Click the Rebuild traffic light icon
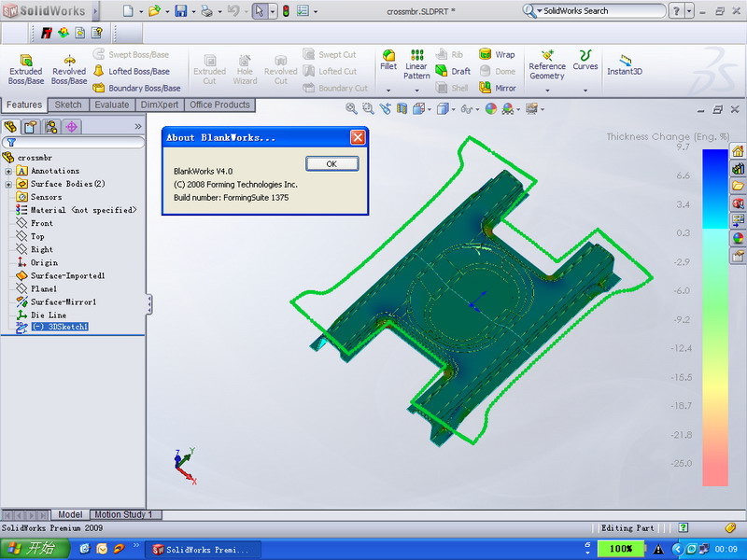This screenshot has height=560, width=747. (286, 10)
